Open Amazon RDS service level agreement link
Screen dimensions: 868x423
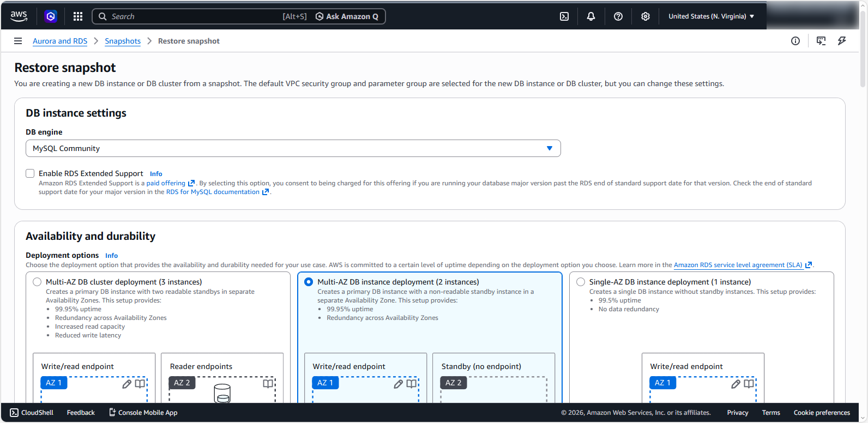pos(743,265)
